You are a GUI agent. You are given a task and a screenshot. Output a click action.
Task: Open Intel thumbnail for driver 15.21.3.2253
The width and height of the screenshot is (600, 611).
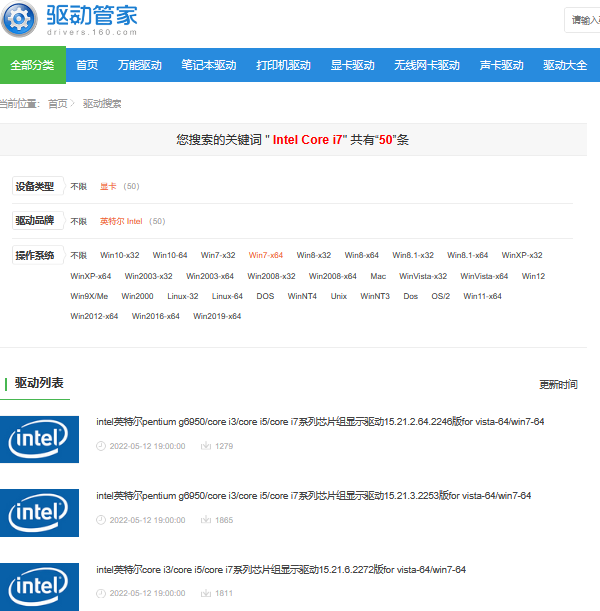(39, 513)
